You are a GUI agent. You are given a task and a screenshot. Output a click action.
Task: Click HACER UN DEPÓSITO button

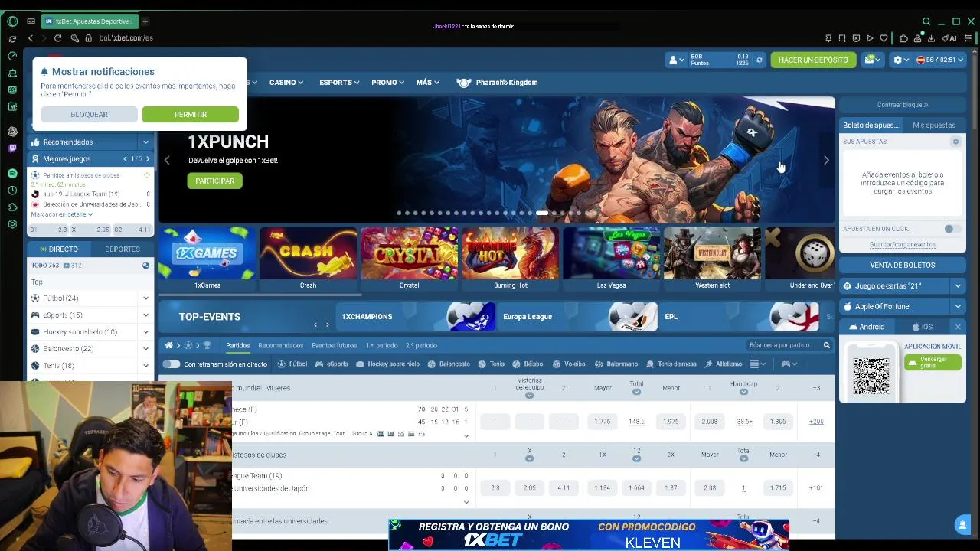(813, 60)
